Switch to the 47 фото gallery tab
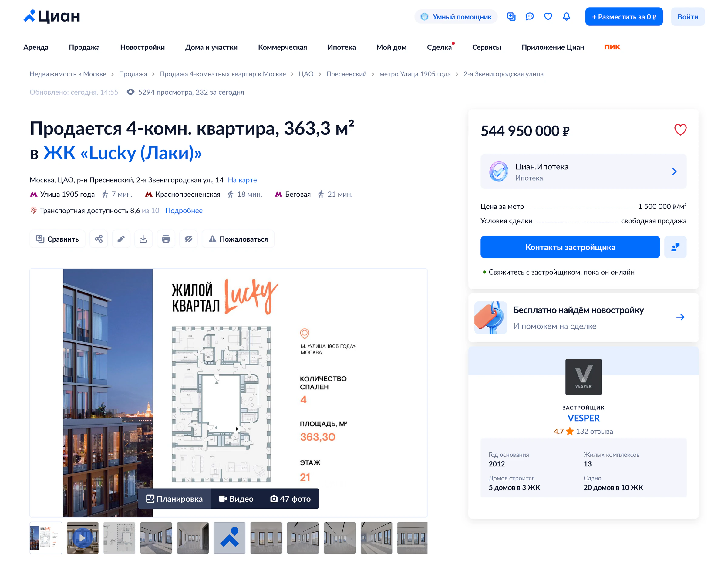Screen dimensions: 728x566 click(290, 499)
